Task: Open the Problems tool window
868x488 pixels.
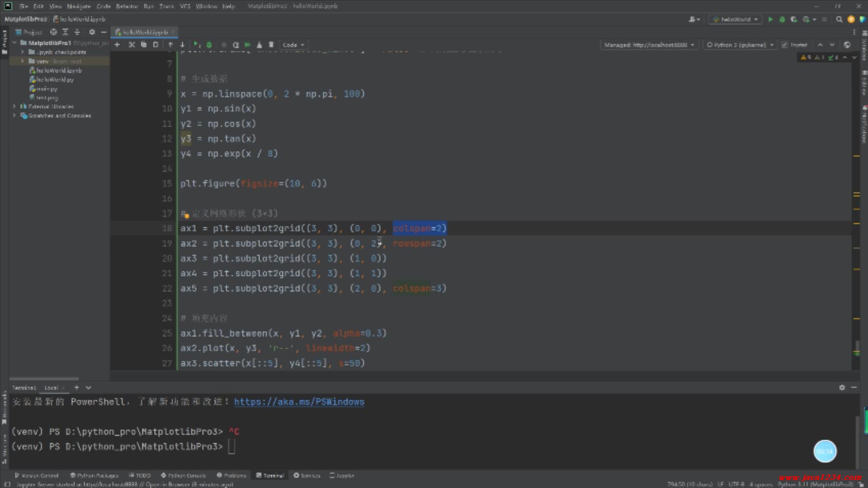Action: click(x=231, y=475)
